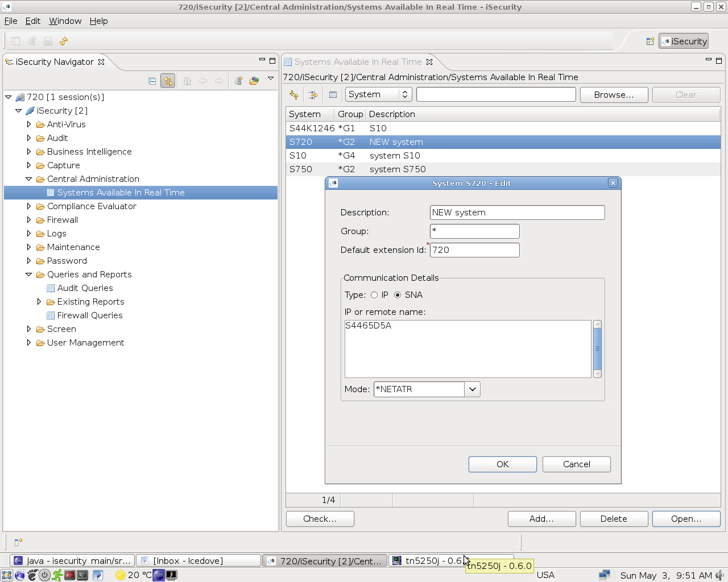The height and width of the screenshot is (582, 728).
Task: Click the Browse... button
Action: point(614,95)
